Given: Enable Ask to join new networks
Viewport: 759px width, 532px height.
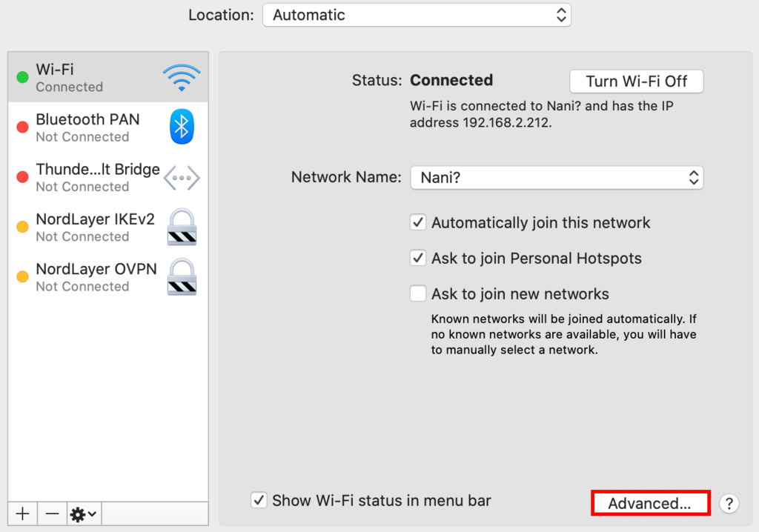Looking at the screenshot, I should click(419, 293).
